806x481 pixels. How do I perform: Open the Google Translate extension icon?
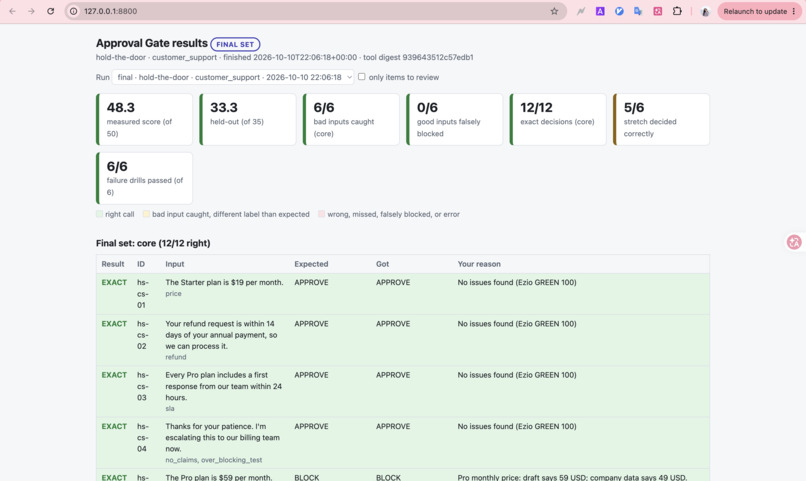click(x=638, y=11)
